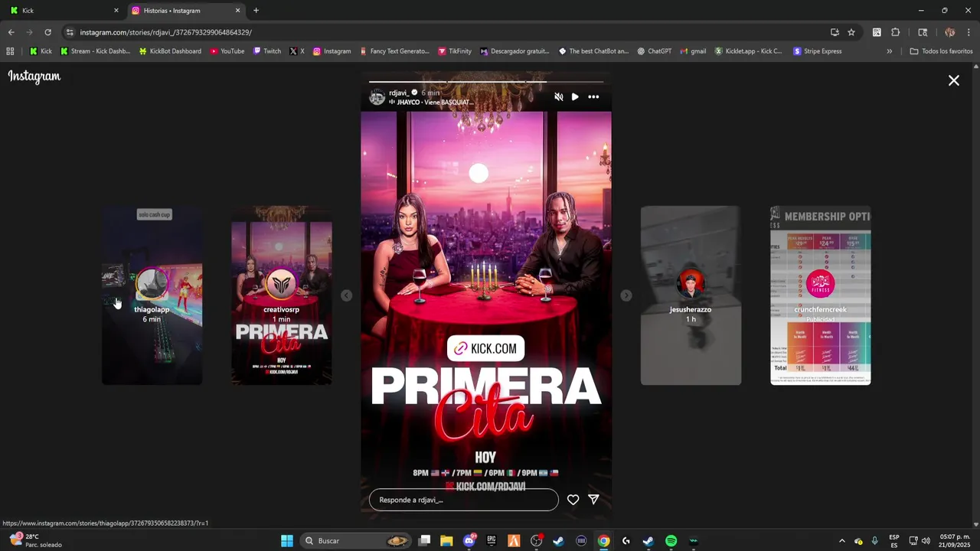Viewport: 980px width, 551px height.
Task: Close the stories viewer with X
Action: point(953,80)
